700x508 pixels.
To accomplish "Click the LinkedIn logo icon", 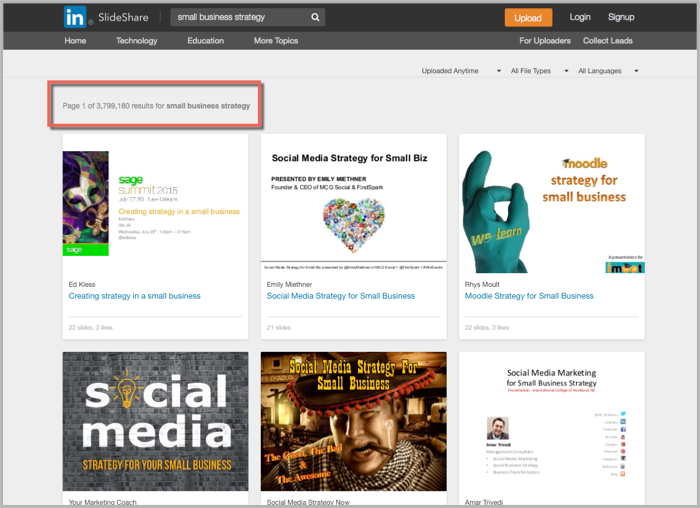I will point(75,17).
